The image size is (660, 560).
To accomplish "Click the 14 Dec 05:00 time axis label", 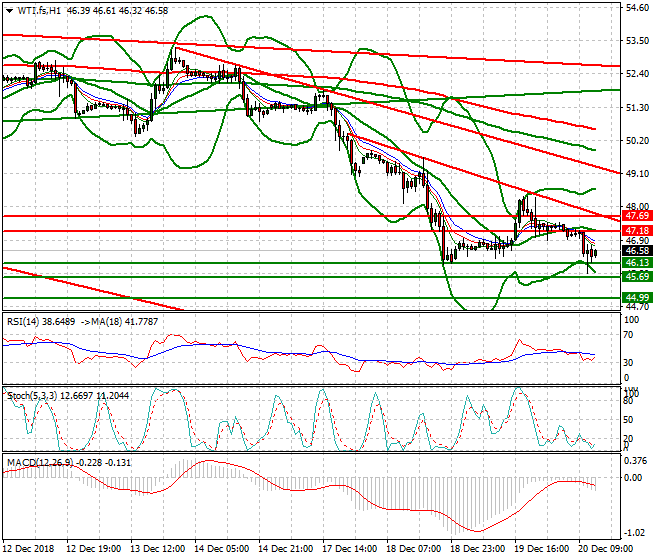I will [221, 549].
